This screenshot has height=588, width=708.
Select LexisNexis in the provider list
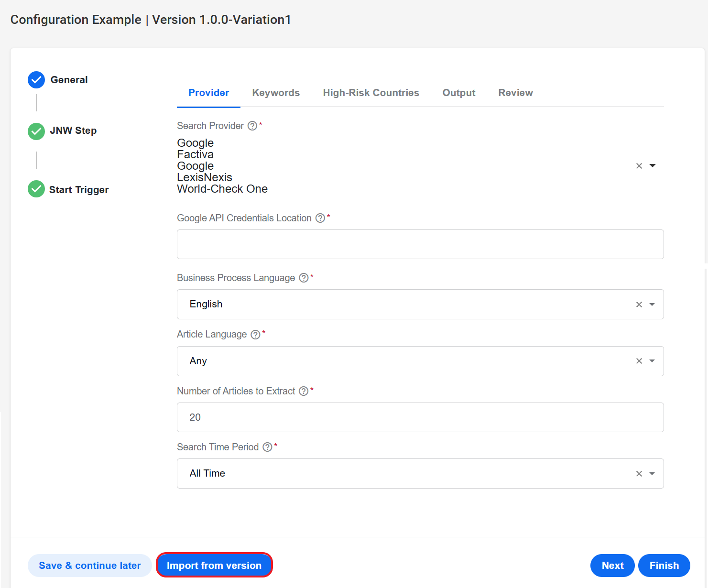click(205, 177)
